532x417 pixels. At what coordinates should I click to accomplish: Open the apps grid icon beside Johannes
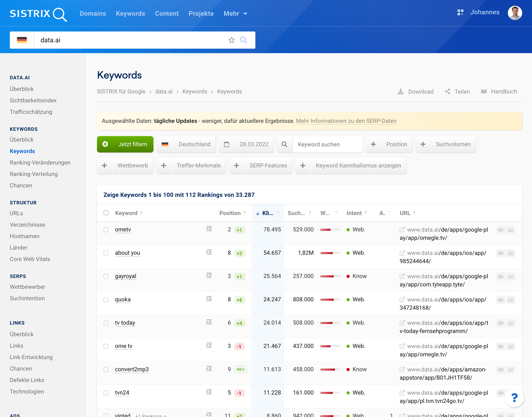[460, 12]
